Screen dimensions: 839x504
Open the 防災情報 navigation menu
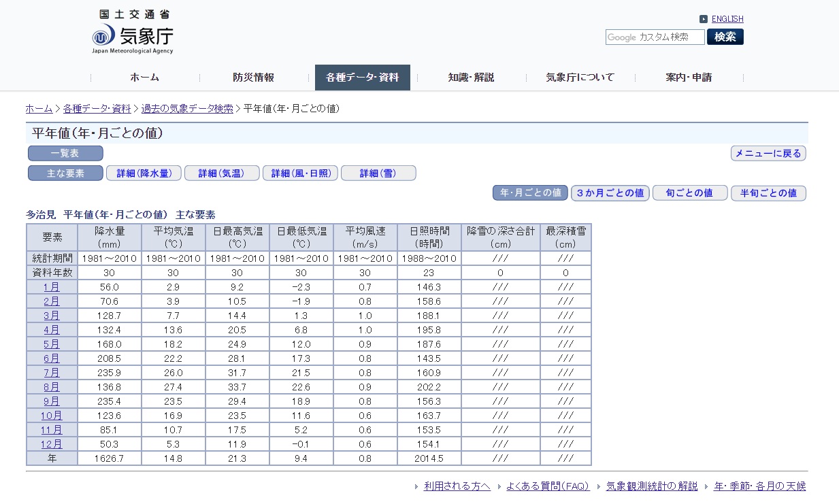pos(253,78)
